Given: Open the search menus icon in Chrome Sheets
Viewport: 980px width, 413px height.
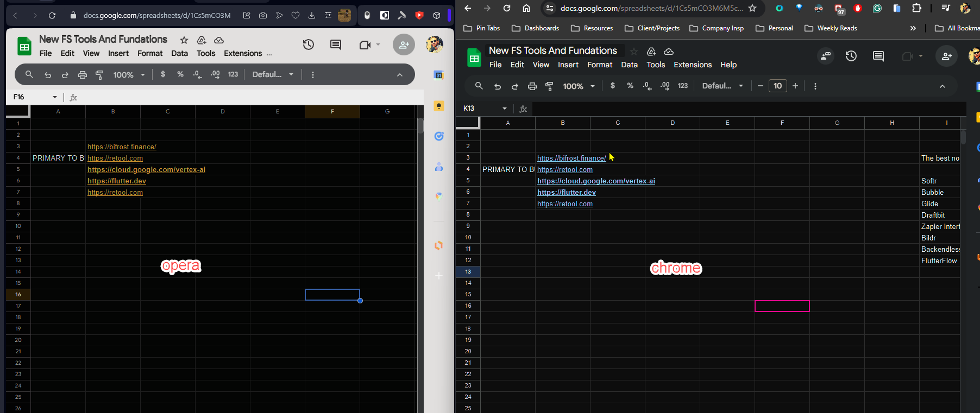Looking at the screenshot, I should [479, 86].
